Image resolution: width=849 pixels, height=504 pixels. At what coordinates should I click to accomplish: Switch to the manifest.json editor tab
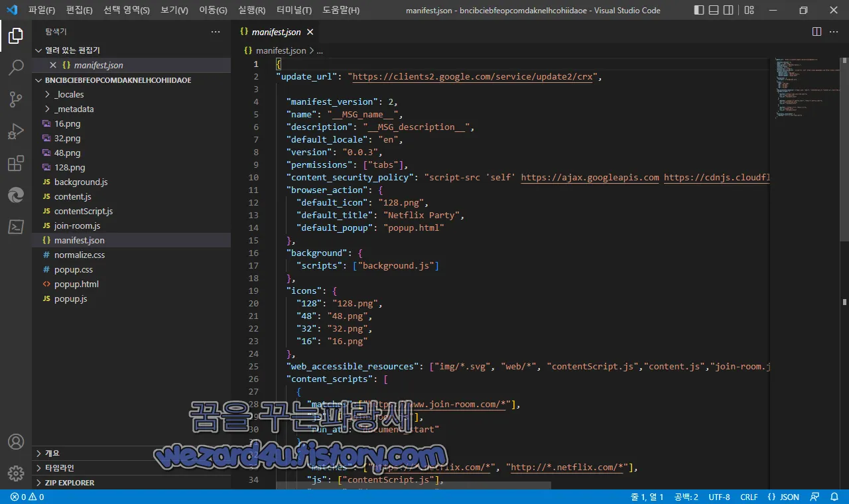click(x=277, y=31)
